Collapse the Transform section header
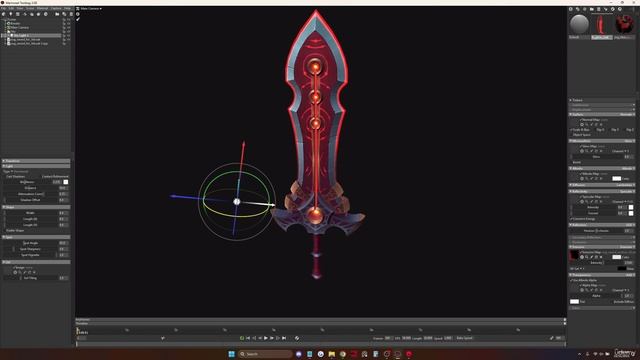 tap(36, 161)
